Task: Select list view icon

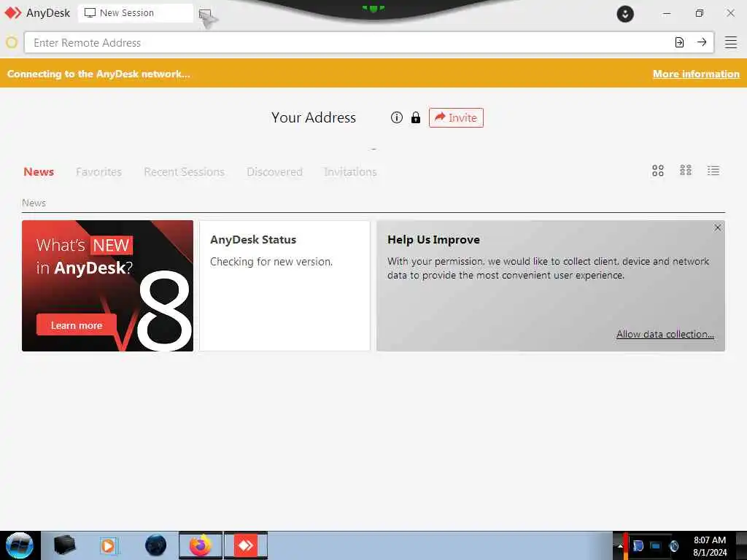Action: pyautogui.click(x=713, y=171)
